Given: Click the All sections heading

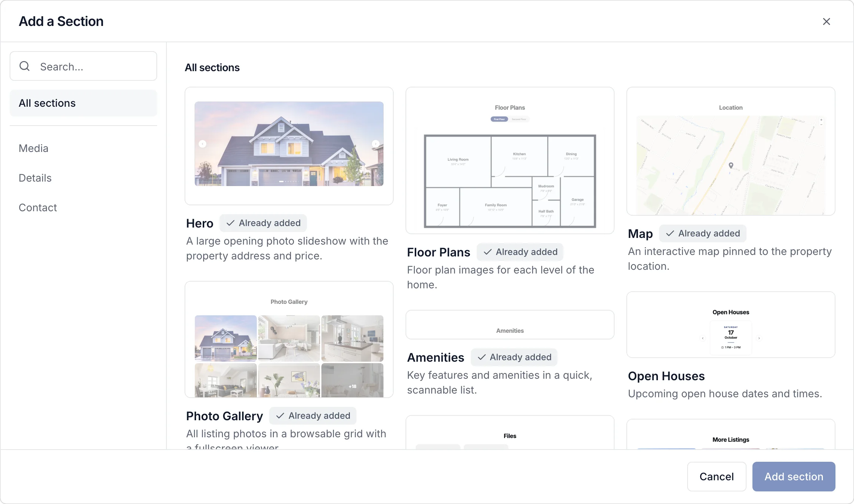Looking at the screenshot, I should coord(212,67).
